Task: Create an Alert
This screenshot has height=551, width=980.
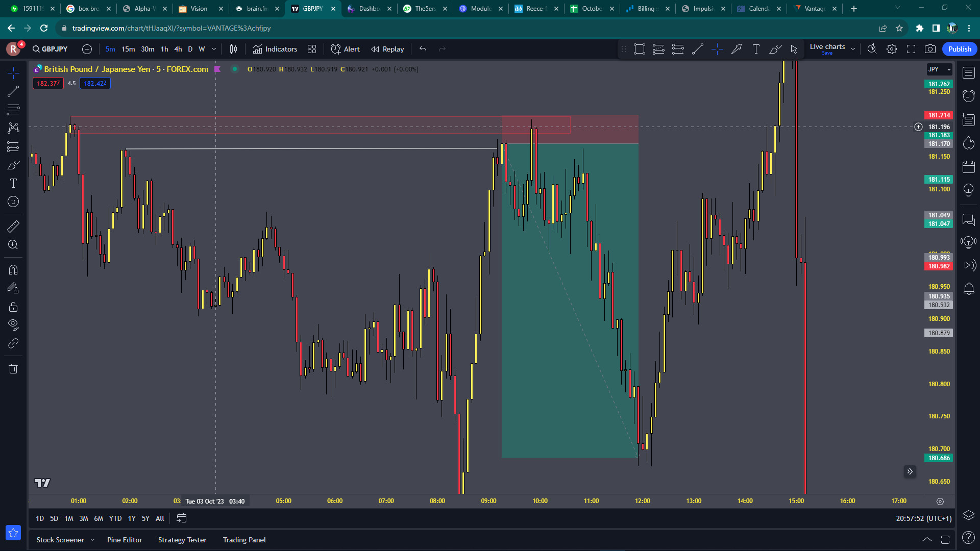Action: pos(346,49)
